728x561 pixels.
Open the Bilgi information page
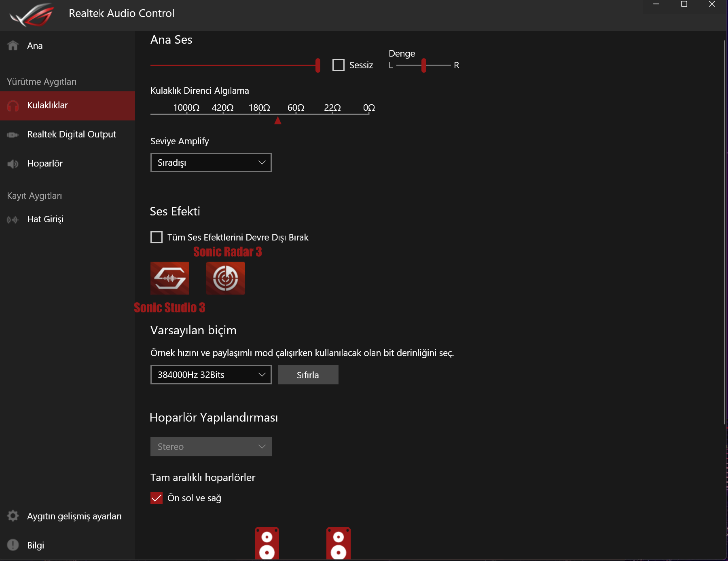tap(68, 545)
